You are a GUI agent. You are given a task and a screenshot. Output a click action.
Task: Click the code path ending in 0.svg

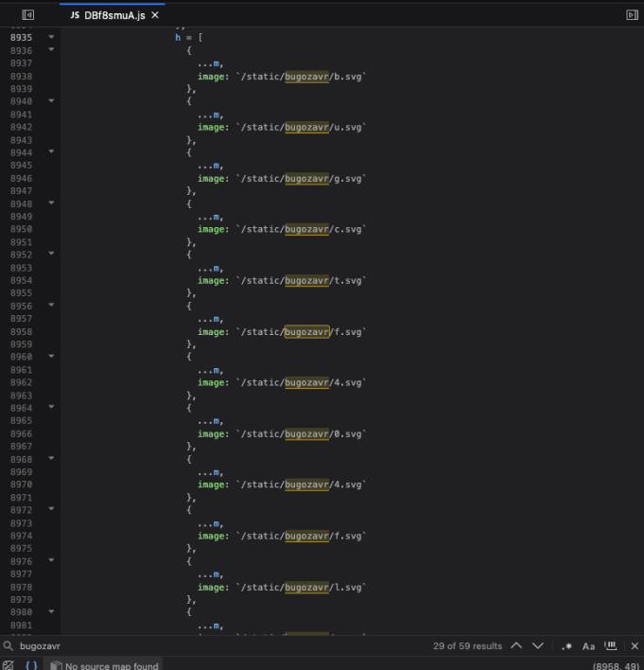(x=301, y=434)
